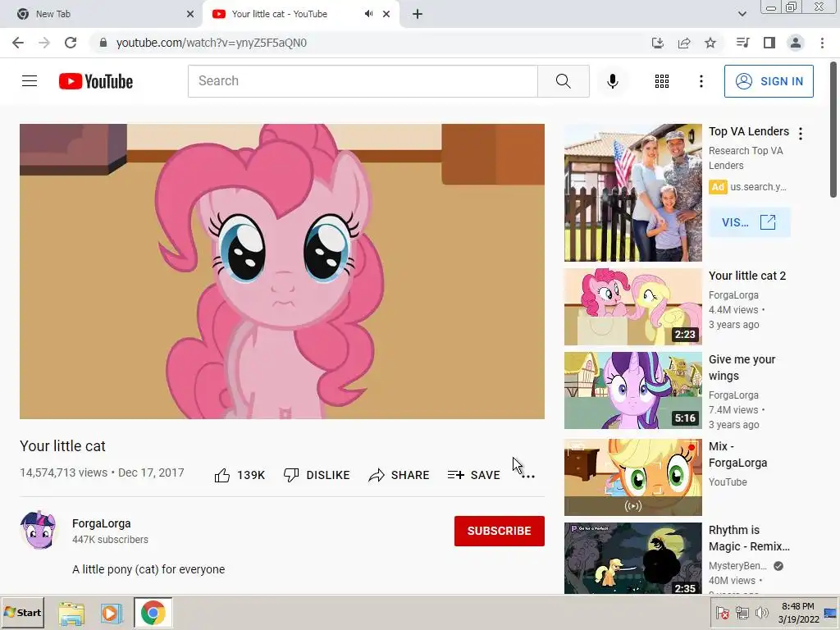The width and height of the screenshot is (840, 630).
Task: Open the Chrome three-dot menu
Action: 822,43
